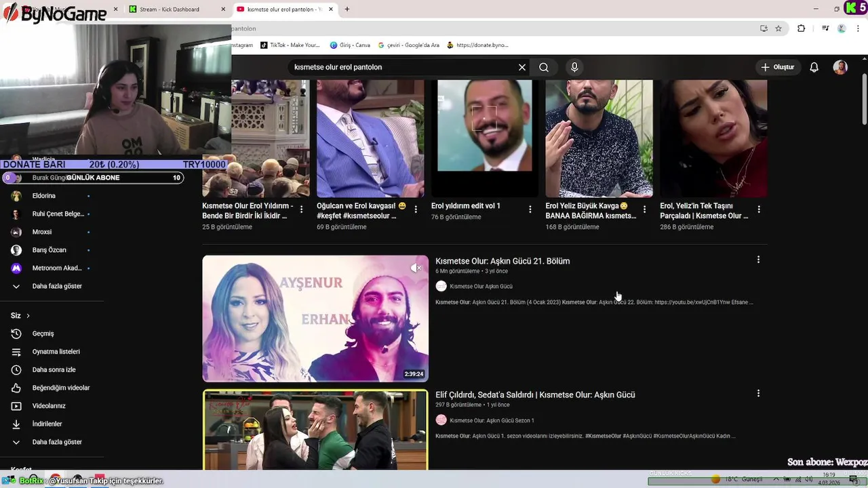The height and width of the screenshot is (488, 868).
Task: Open options for Bende Bir Birdir short
Action: point(301,209)
